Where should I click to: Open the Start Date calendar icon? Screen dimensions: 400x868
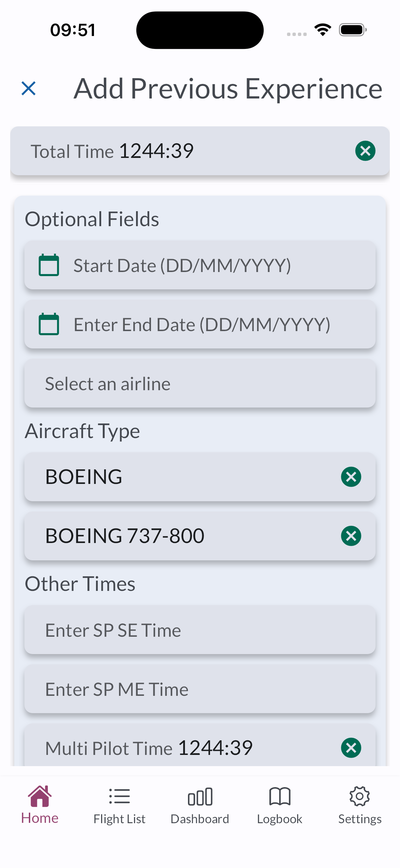coord(49,265)
